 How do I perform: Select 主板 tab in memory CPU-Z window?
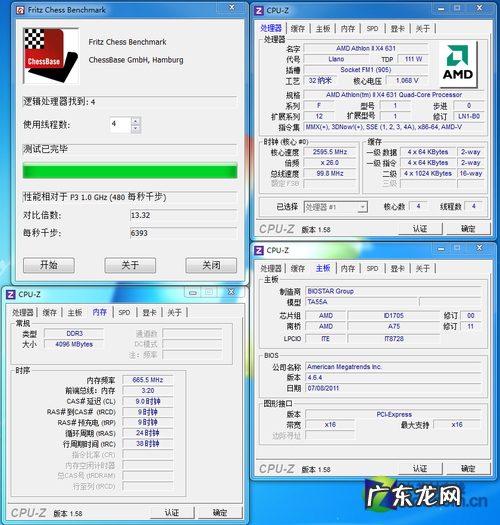pos(75,313)
